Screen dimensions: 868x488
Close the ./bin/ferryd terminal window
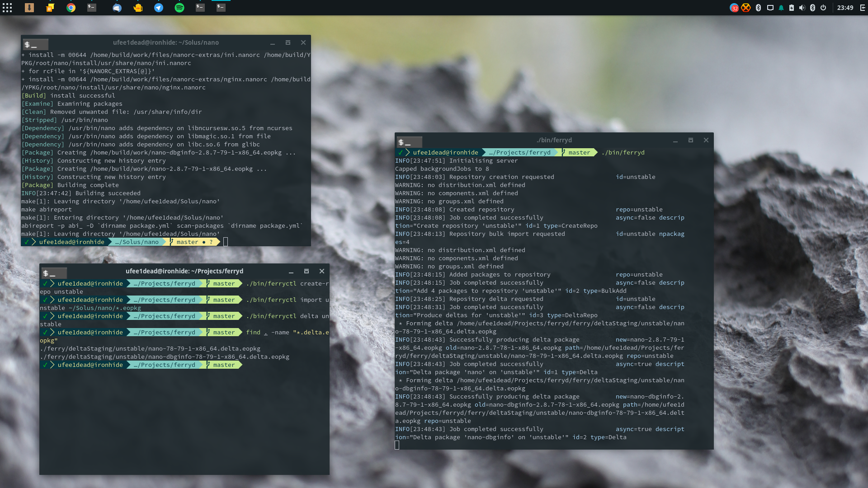[x=706, y=140]
